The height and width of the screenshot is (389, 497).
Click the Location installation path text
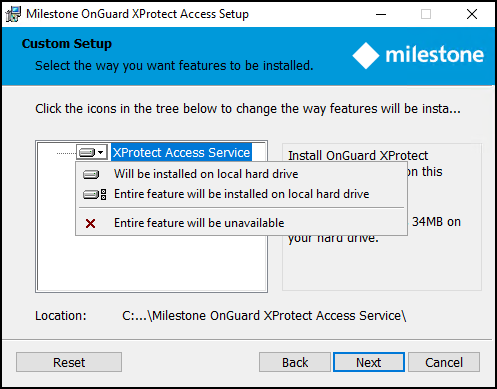[x=264, y=316]
